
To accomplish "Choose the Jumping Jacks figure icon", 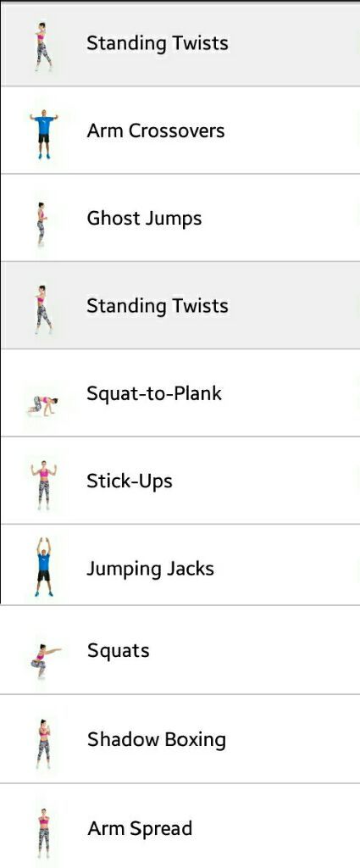I will point(44,566).
